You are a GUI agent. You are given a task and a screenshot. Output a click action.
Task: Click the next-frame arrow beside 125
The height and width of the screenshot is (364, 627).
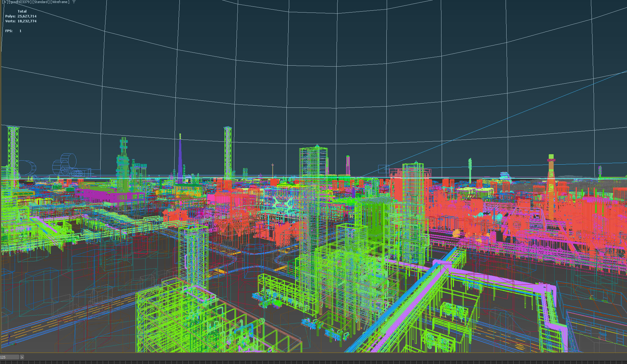tap(22, 357)
